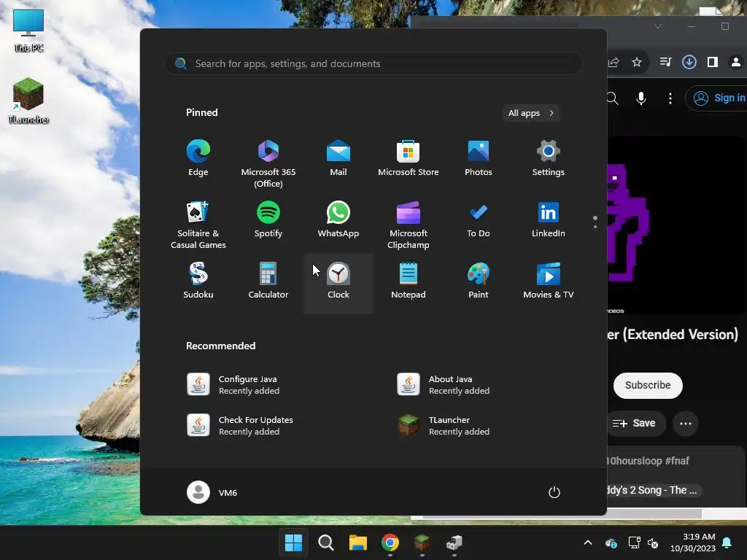Viewport: 747px width, 560px height.
Task: Open VM6 user account menu
Action: (212, 492)
